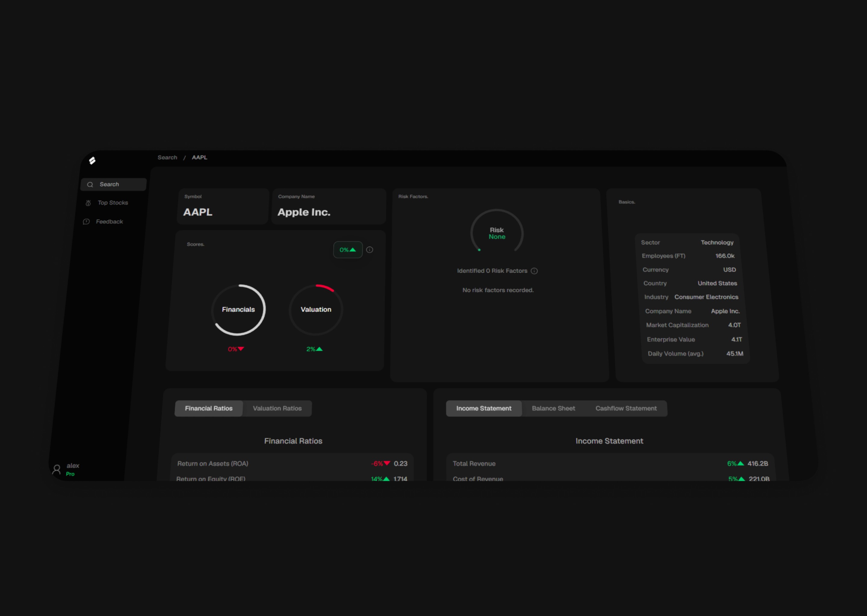867x616 pixels.
Task: Click the Search field in sidebar
Action: [114, 185]
